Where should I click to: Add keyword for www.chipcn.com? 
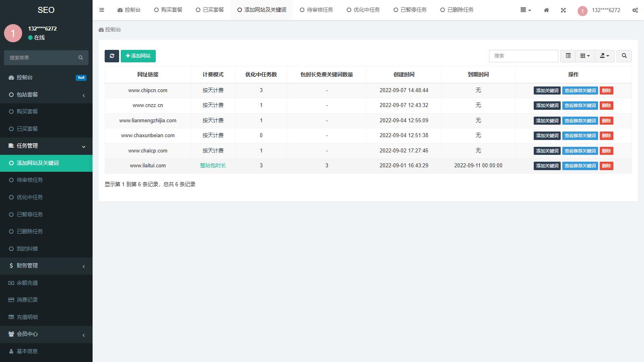(x=547, y=90)
